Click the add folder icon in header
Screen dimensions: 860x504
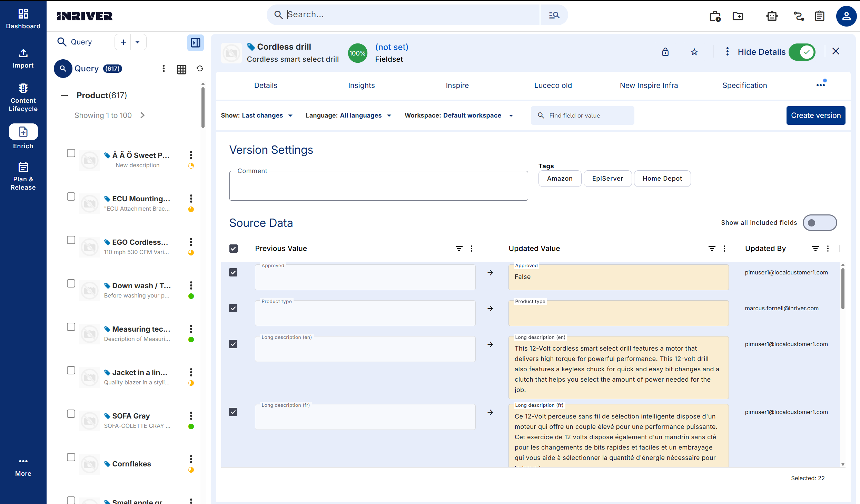(738, 16)
